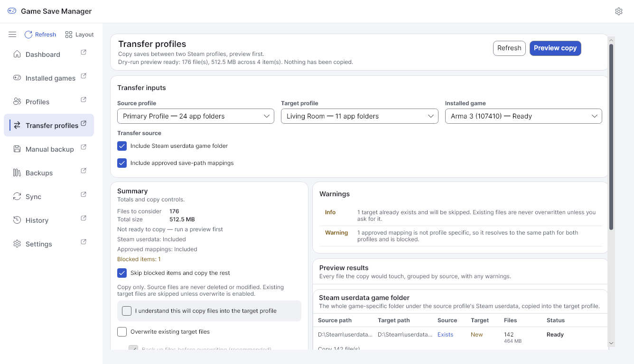Click the Transfer profiles arrows icon
634x364 pixels.
(17, 125)
